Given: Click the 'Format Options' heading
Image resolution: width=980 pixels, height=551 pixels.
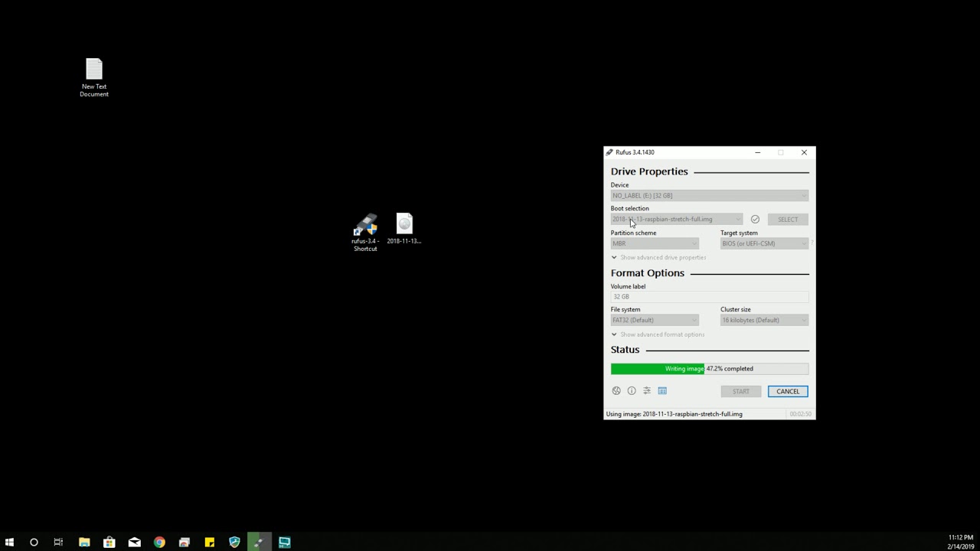Looking at the screenshot, I should tap(648, 273).
